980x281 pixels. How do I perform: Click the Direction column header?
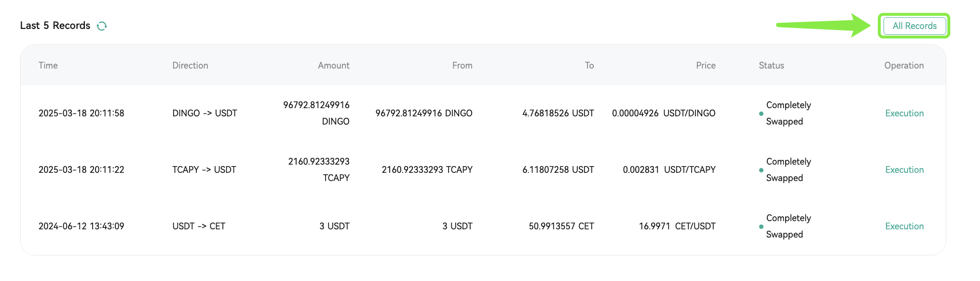(x=191, y=66)
